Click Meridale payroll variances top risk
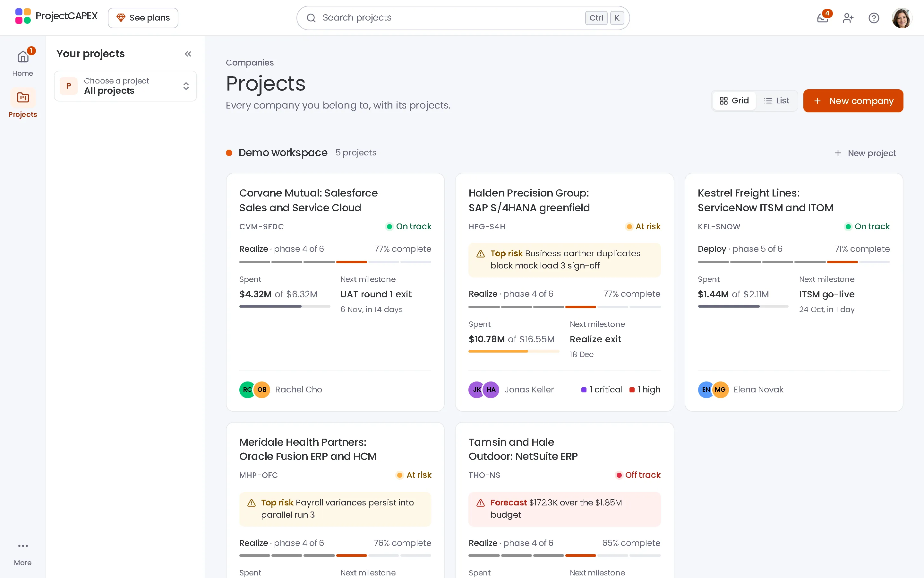 click(x=335, y=509)
